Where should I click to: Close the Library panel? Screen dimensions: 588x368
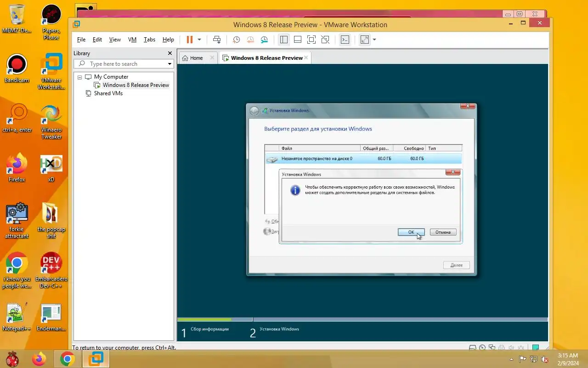[170, 53]
